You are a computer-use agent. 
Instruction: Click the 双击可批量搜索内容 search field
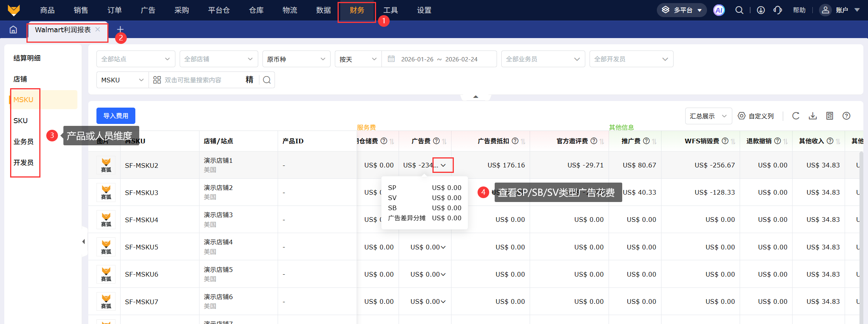coord(193,80)
